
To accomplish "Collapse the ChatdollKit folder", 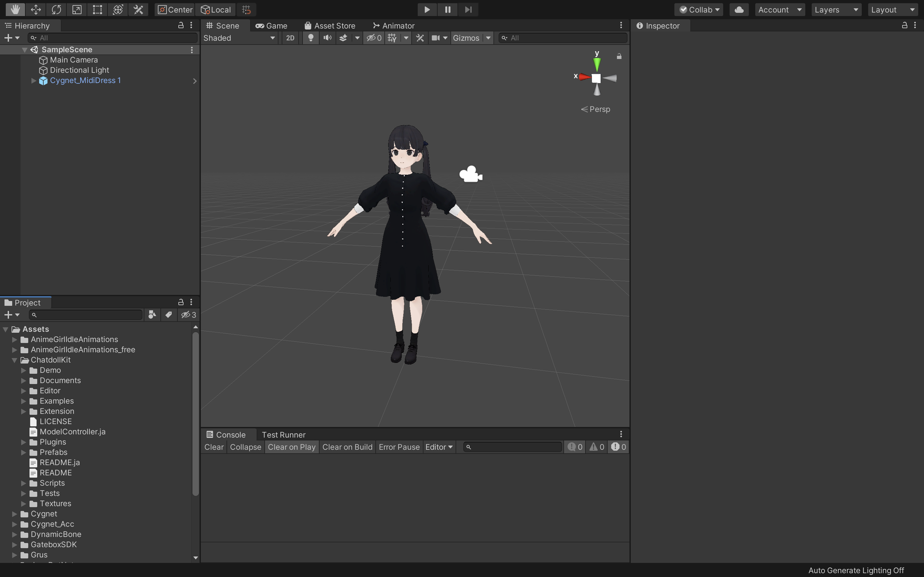I will click(14, 360).
